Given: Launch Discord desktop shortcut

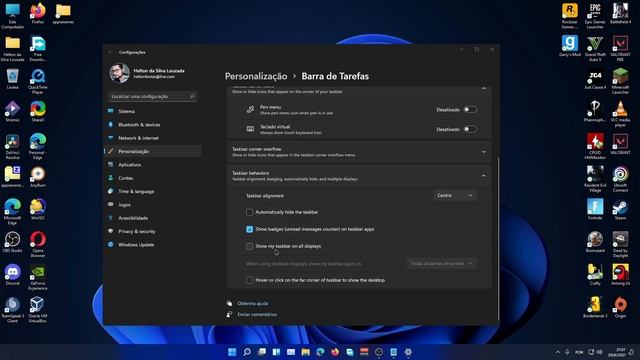Looking at the screenshot, I should 12,275.
